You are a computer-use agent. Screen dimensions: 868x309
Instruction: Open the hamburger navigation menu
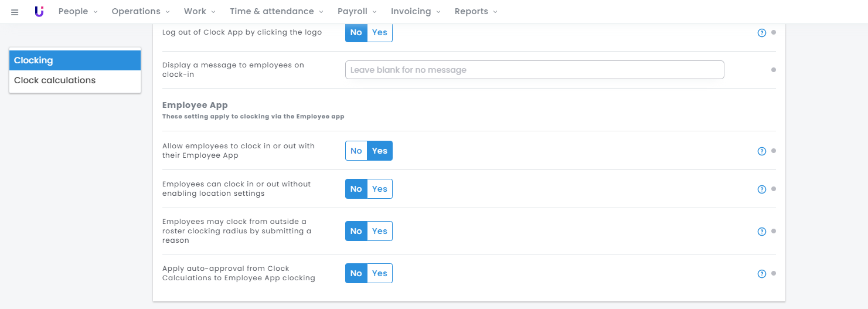point(15,12)
